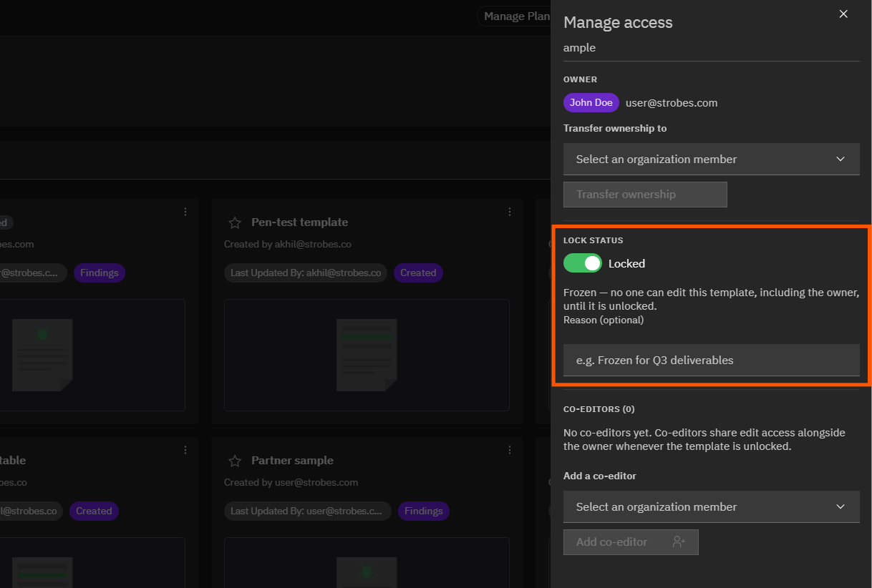Open Add a co-editor member dropdown
Screen dimensions: 872x588
pos(712,506)
